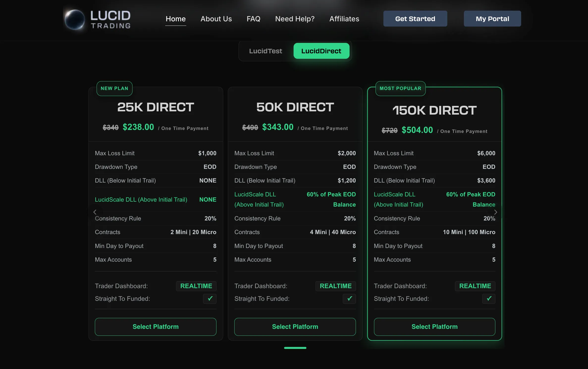Click the green carousel pagination indicator bar
This screenshot has width=588, height=369.
pyautogui.click(x=295, y=348)
